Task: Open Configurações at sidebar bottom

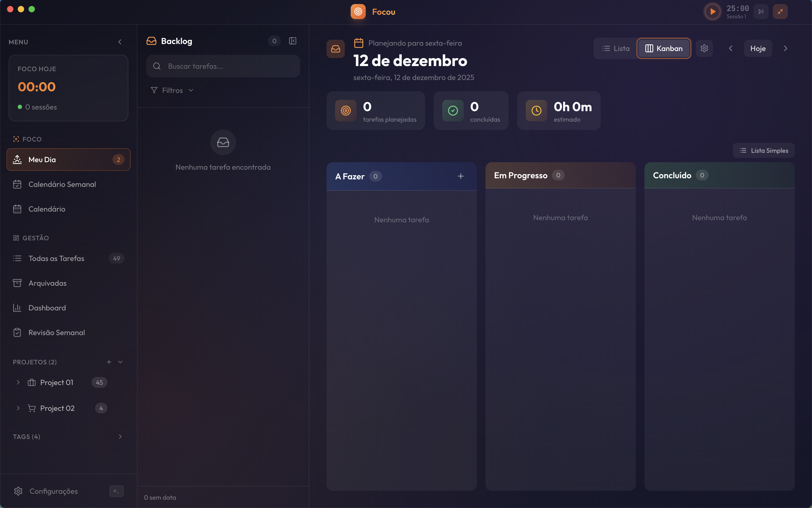Action: point(53,491)
